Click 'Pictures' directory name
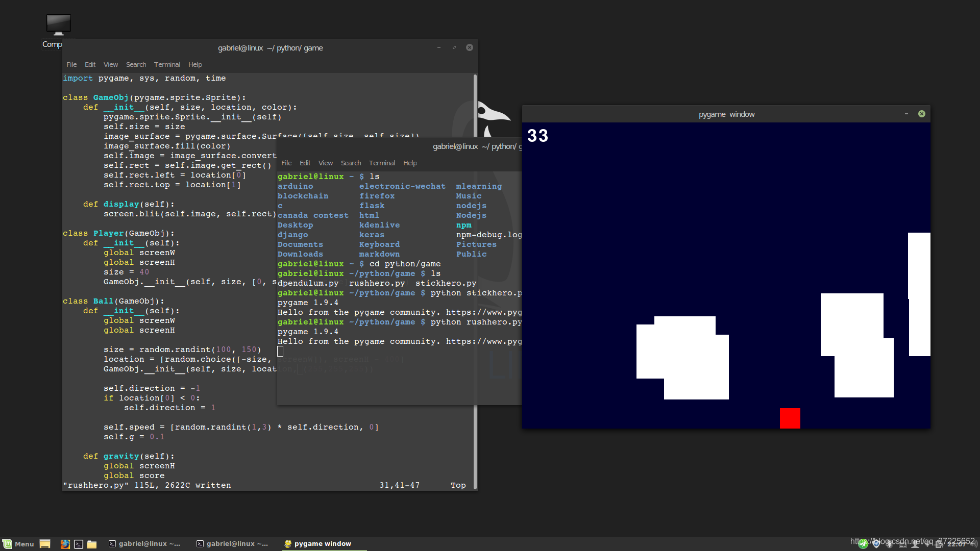The height and width of the screenshot is (551, 980). pos(476,244)
